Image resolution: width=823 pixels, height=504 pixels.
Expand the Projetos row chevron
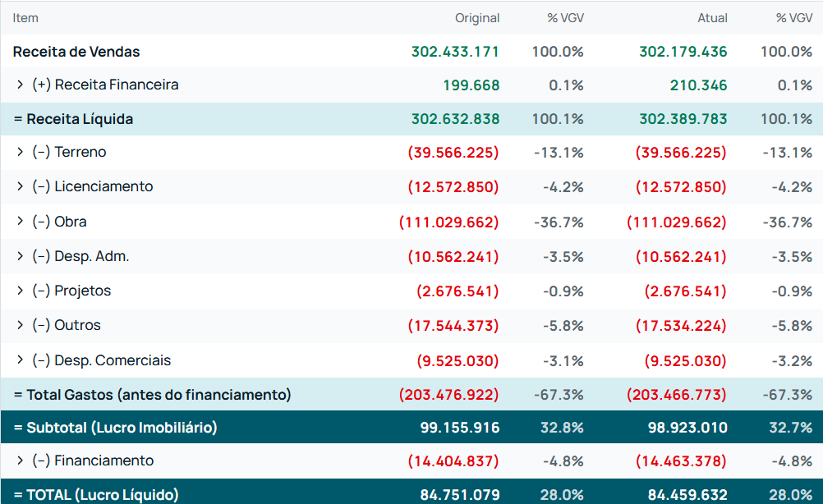pyautogui.click(x=20, y=291)
